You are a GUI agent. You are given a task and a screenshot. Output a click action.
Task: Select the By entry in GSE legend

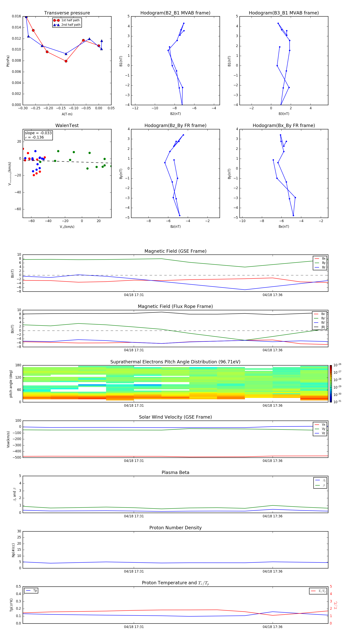point(320,263)
